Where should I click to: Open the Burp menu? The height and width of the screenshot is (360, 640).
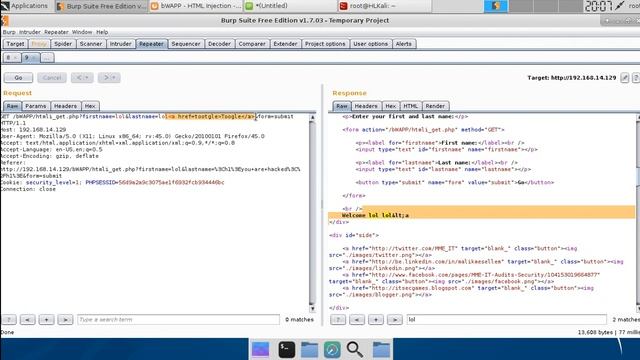pyautogui.click(x=9, y=32)
